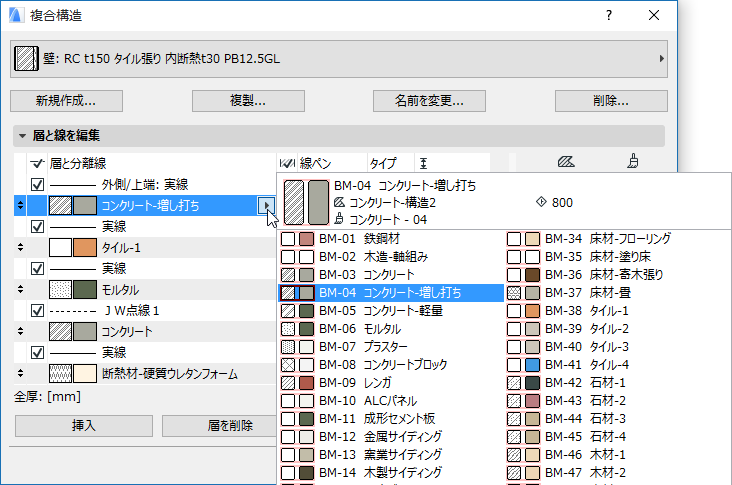Toggle the J W点線 1 checkbox
732x485 pixels.
pyautogui.click(x=37, y=310)
